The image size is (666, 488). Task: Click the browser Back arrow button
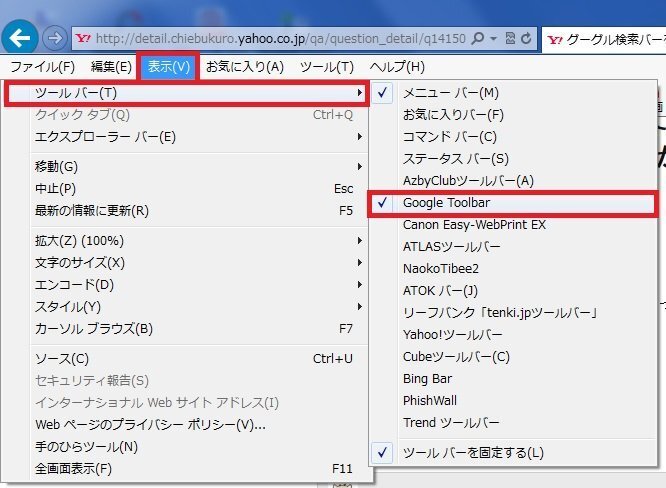coord(20,39)
